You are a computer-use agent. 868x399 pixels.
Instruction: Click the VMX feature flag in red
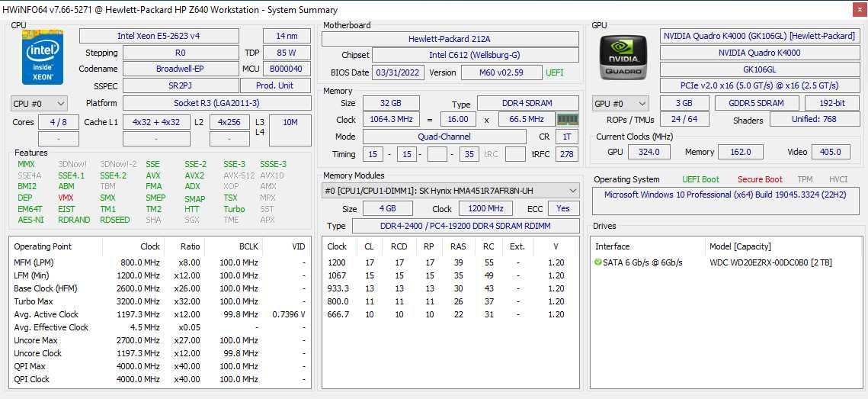coord(66,198)
